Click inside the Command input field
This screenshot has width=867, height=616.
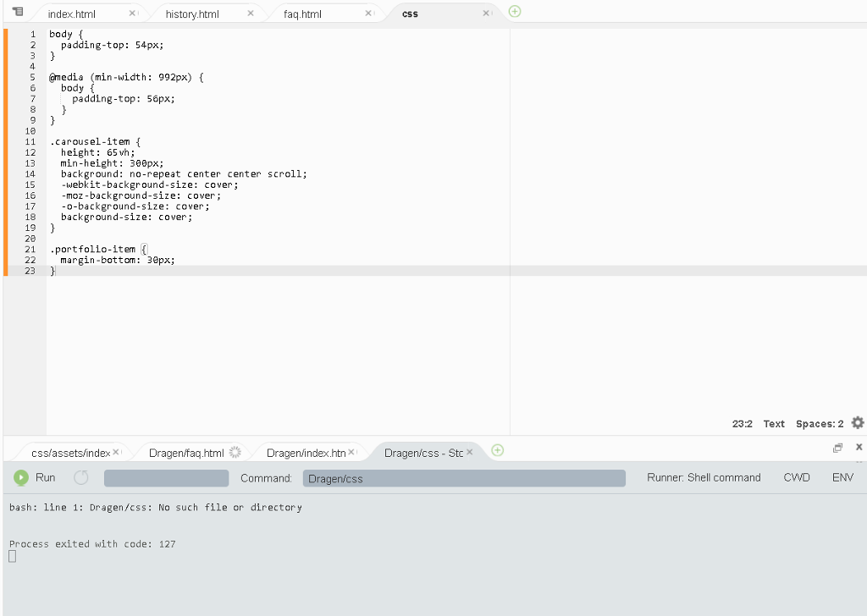pyautogui.click(x=464, y=477)
